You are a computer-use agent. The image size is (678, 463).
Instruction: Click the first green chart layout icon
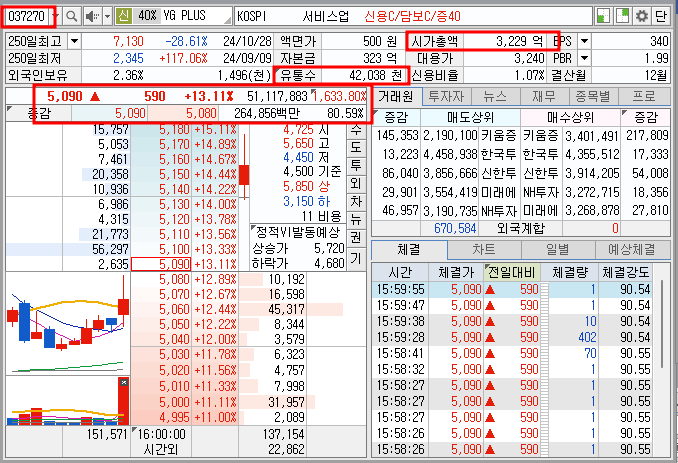click(x=603, y=16)
